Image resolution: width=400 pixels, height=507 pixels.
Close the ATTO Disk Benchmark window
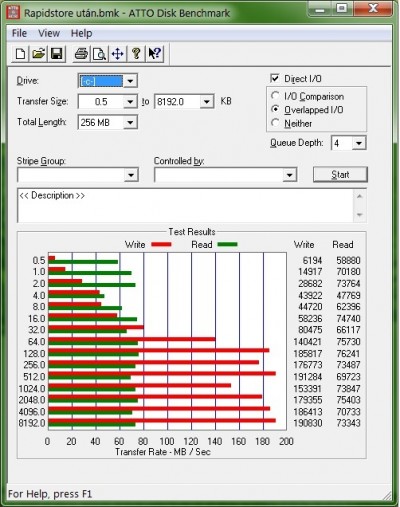373,9
